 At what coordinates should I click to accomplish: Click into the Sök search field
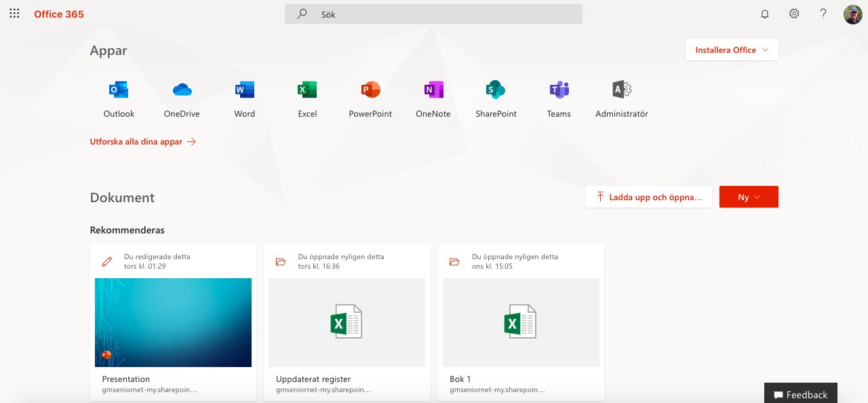433,14
